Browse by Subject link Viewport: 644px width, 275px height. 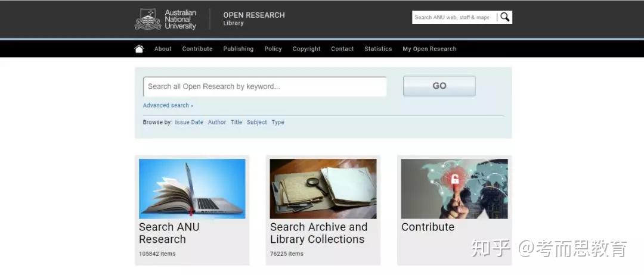pos(256,122)
